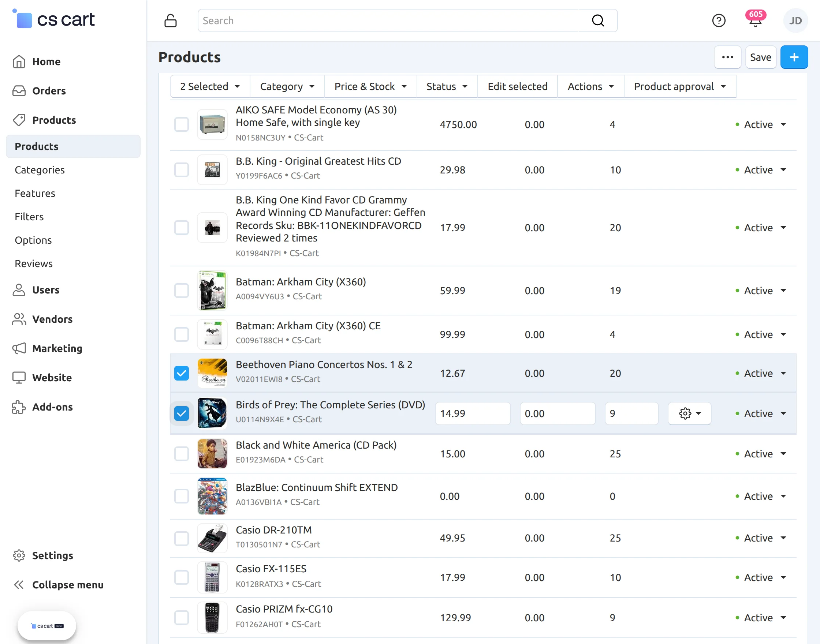Click the Products tag icon
The image size is (820, 644).
coord(19,120)
